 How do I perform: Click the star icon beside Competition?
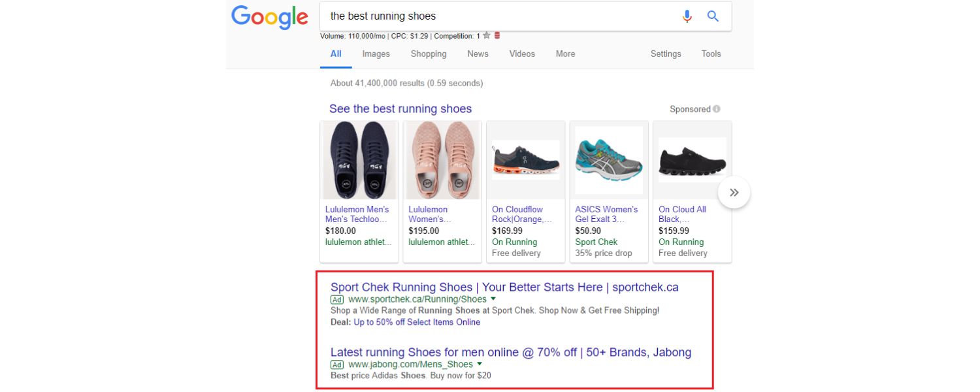(x=486, y=36)
